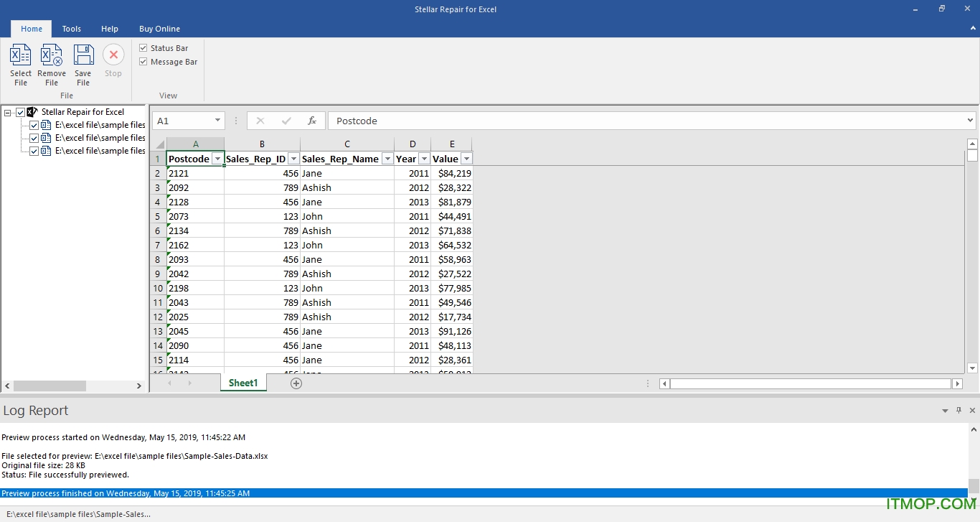The height and width of the screenshot is (522, 980).
Task: Expand the A1 name box dropdown
Action: (217, 121)
